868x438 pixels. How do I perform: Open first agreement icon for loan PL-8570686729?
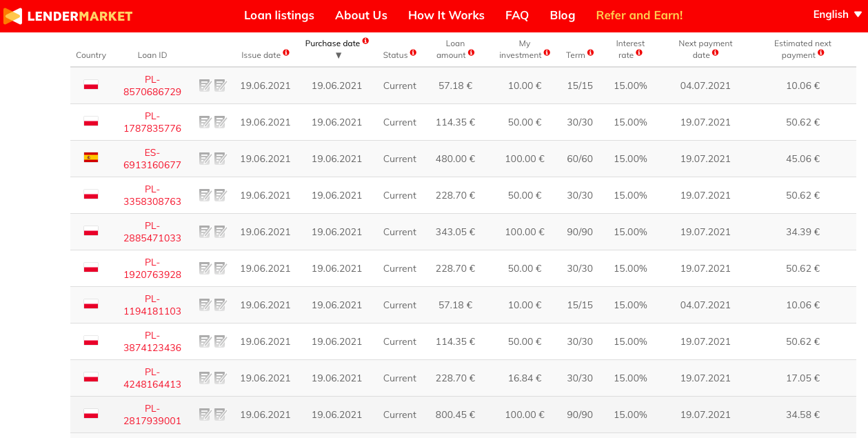[205, 86]
